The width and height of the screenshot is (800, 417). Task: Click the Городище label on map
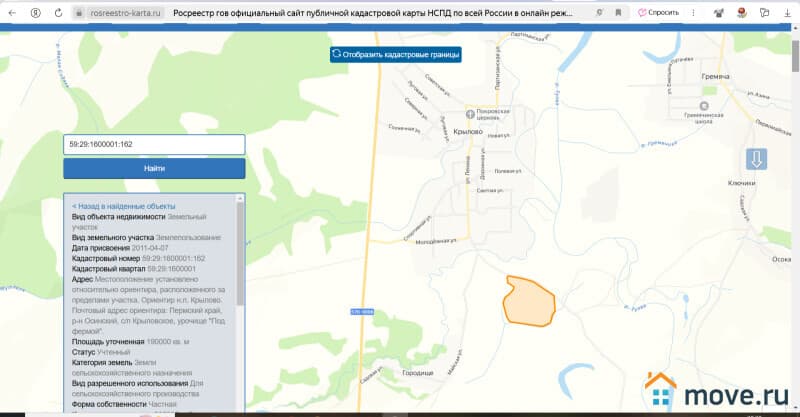[418, 373]
